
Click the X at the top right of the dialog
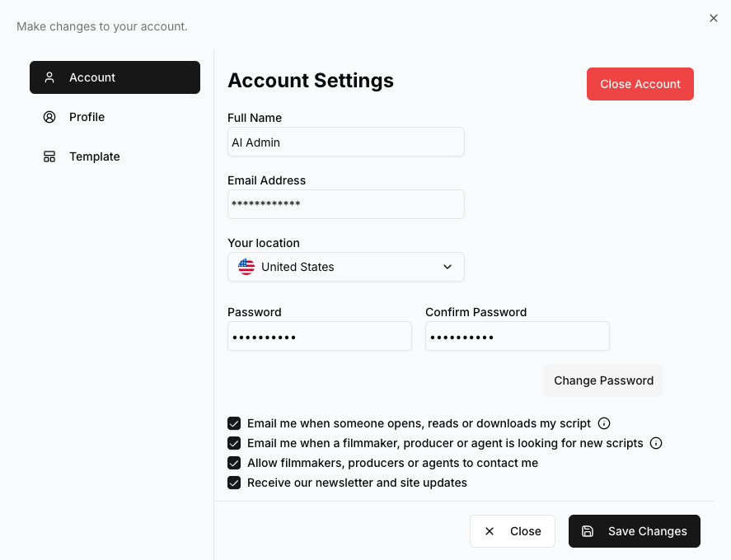point(714,18)
